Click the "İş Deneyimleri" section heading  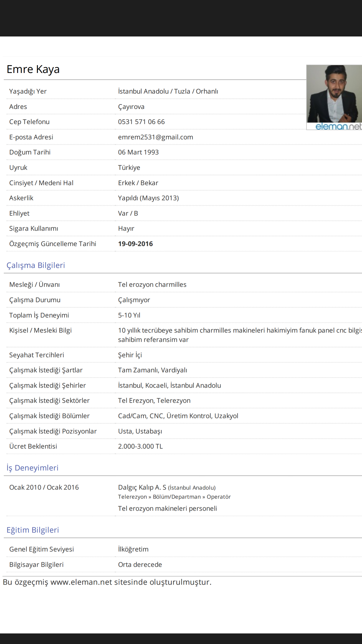(32, 468)
